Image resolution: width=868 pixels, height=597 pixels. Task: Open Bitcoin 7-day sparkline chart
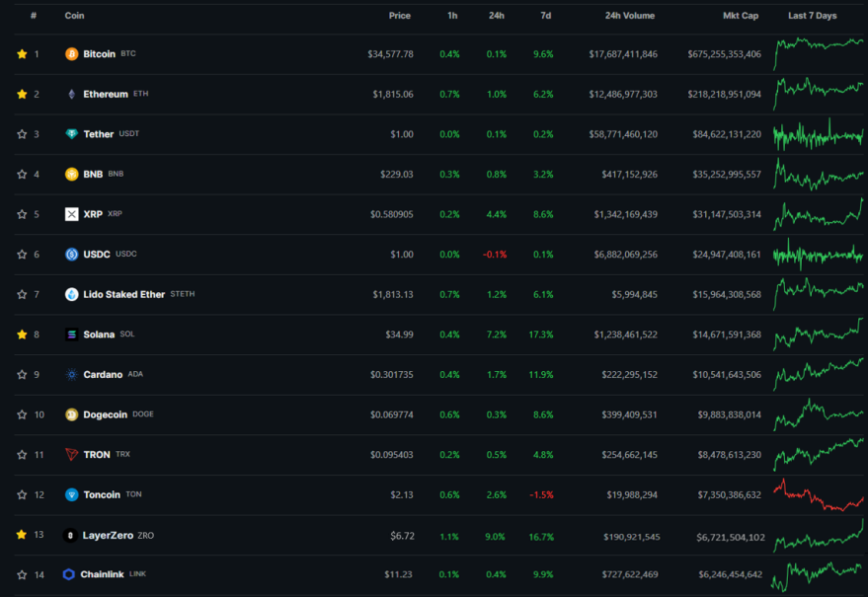[x=819, y=53]
